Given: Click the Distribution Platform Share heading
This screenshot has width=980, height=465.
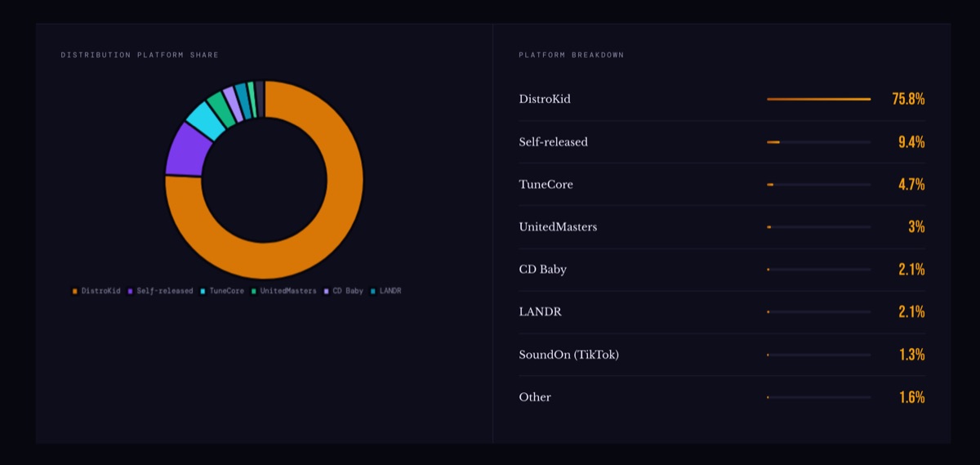Looking at the screenshot, I should (x=140, y=55).
